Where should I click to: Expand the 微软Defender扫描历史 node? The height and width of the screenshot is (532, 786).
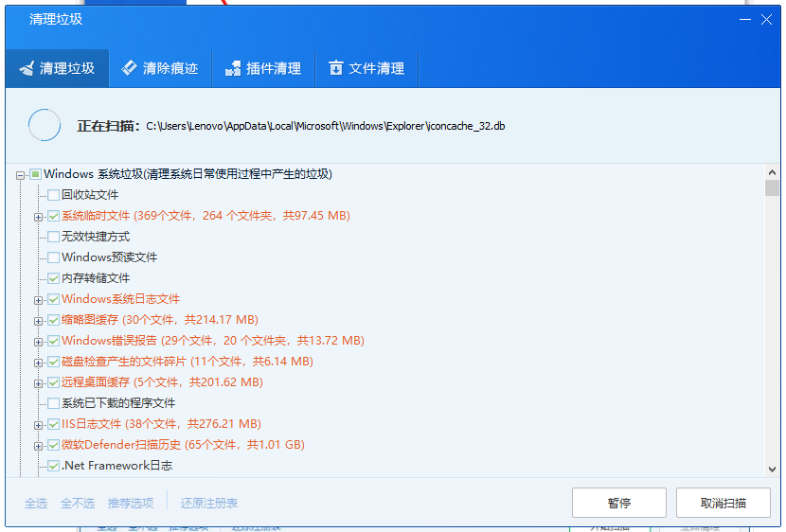(x=38, y=446)
